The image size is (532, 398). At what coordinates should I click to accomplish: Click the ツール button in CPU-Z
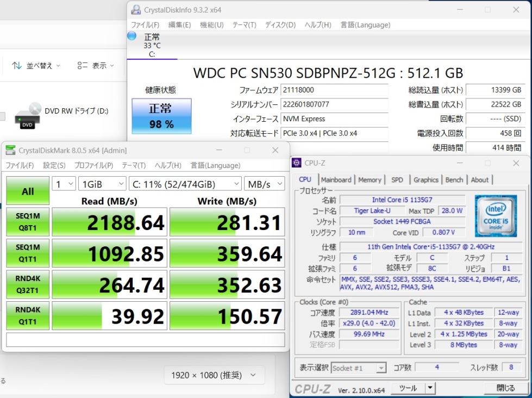[408, 388]
